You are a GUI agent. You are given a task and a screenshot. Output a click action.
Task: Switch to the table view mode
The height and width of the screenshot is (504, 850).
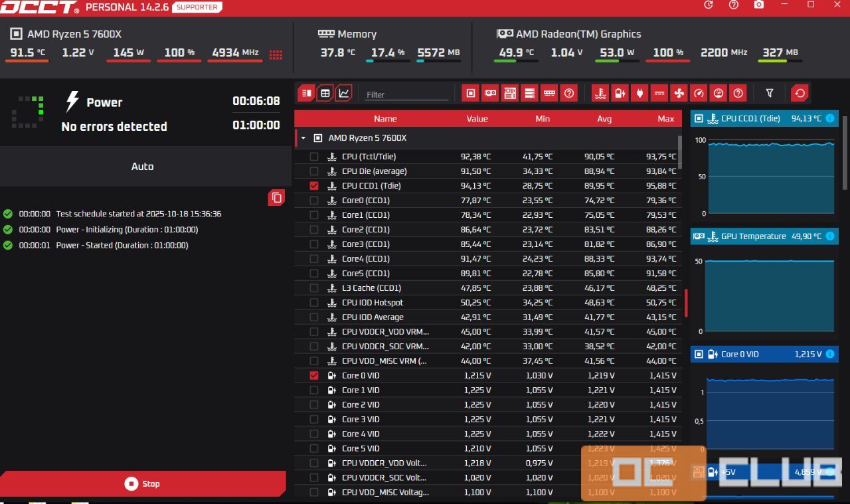pos(325,94)
